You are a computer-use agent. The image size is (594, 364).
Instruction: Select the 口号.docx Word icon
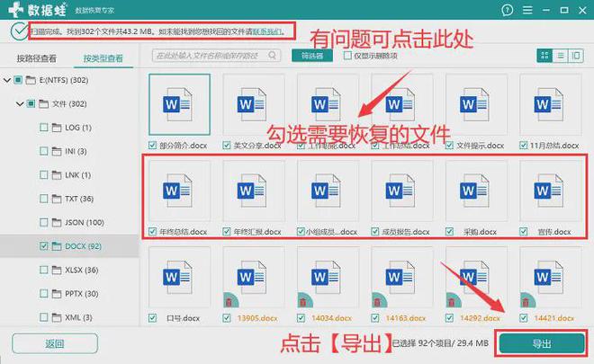(x=177, y=277)
